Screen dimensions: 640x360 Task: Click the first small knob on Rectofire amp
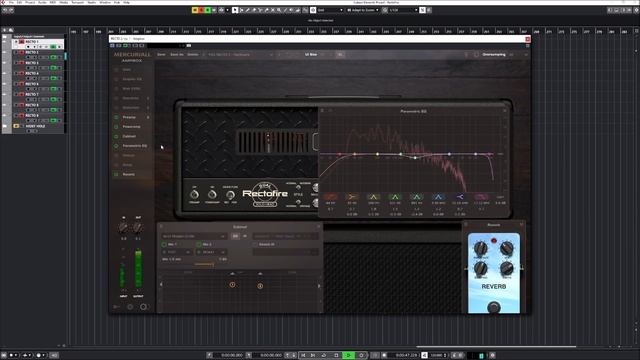coord(194,194)
